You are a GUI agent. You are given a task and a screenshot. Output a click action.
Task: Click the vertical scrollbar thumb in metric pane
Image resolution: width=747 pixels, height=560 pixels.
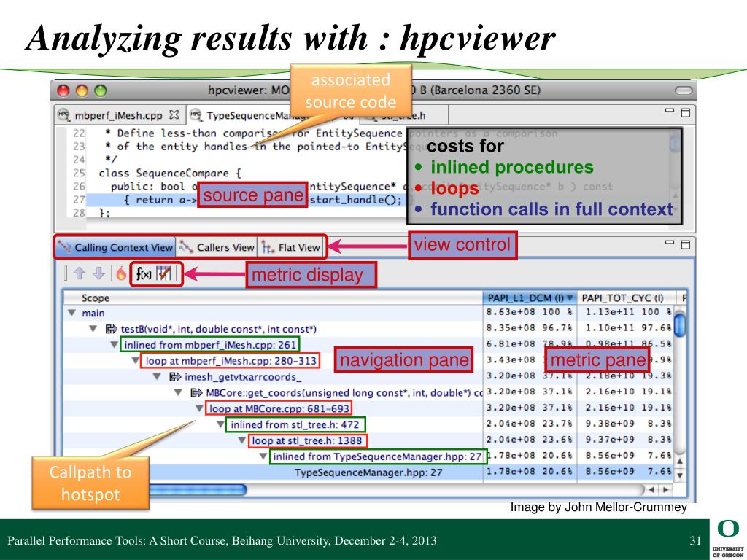click(681, 326)
